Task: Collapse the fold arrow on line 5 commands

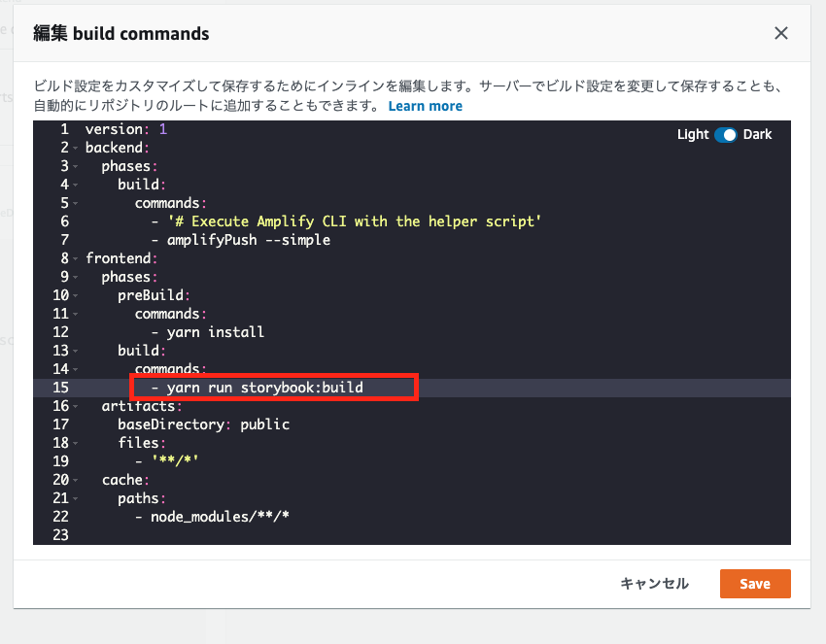Action: click(x=76, y=204)
